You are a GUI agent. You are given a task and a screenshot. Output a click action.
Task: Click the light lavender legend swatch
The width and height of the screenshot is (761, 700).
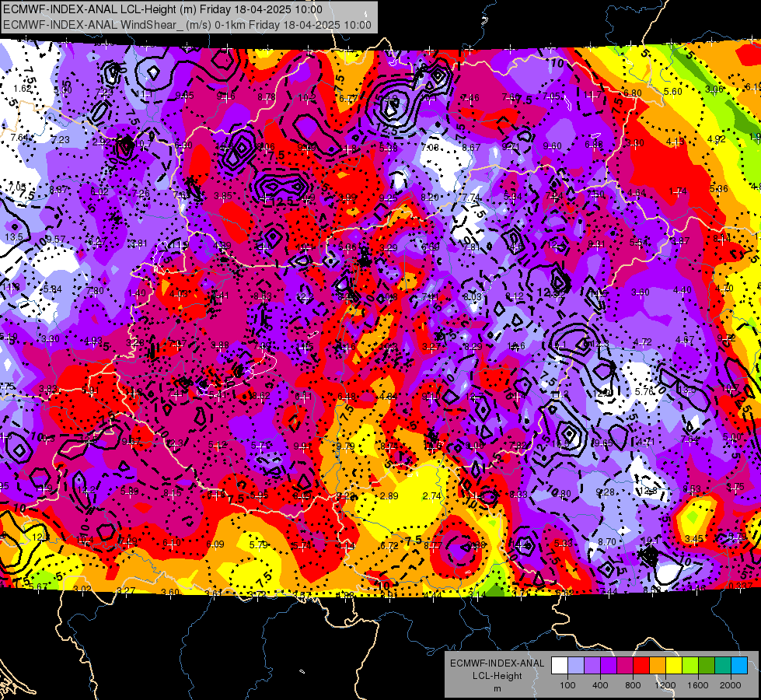click(x=575, y=666)
